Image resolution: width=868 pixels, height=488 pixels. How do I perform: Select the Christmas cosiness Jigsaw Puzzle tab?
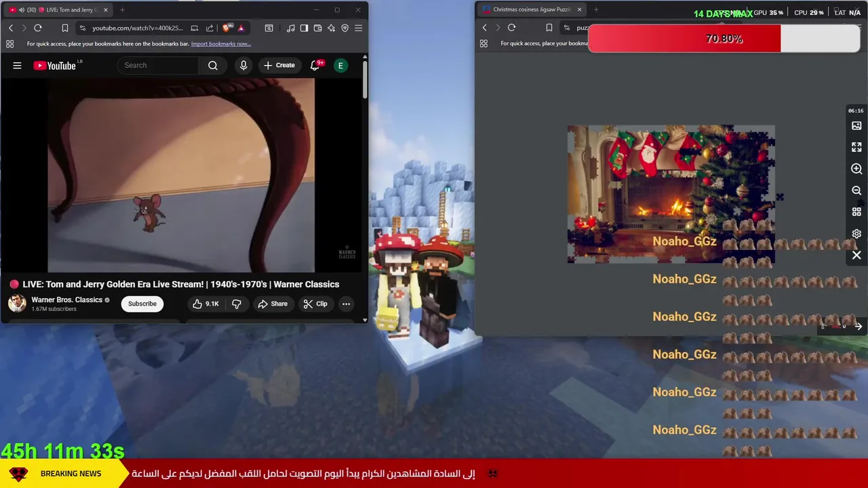(x=531, y=9)
